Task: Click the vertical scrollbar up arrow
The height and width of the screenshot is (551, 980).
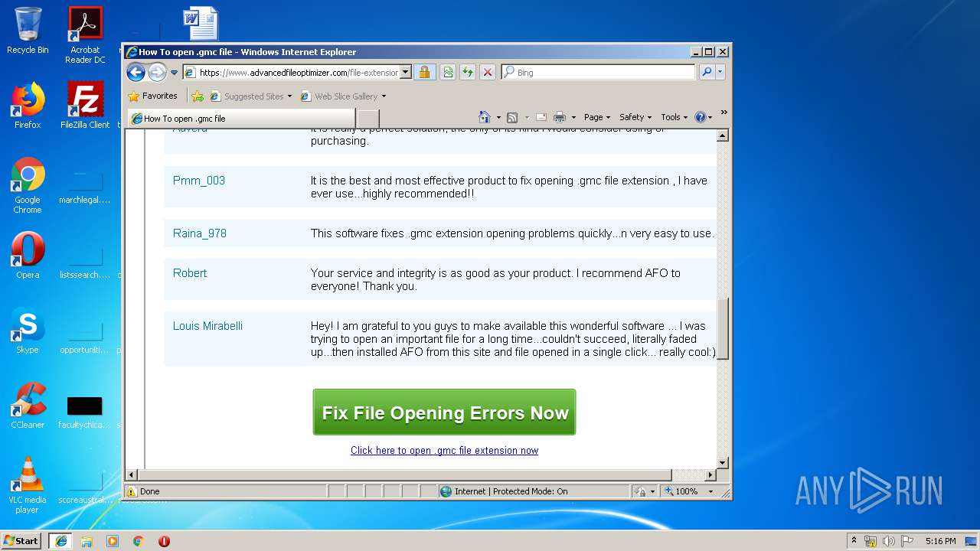Action: 722,135
